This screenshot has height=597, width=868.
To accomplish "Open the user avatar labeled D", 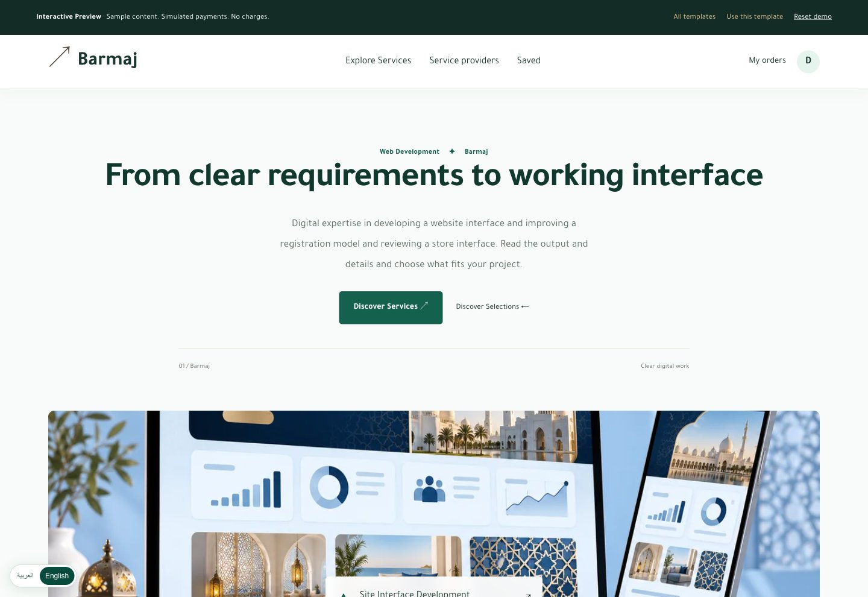I will 808,61.
